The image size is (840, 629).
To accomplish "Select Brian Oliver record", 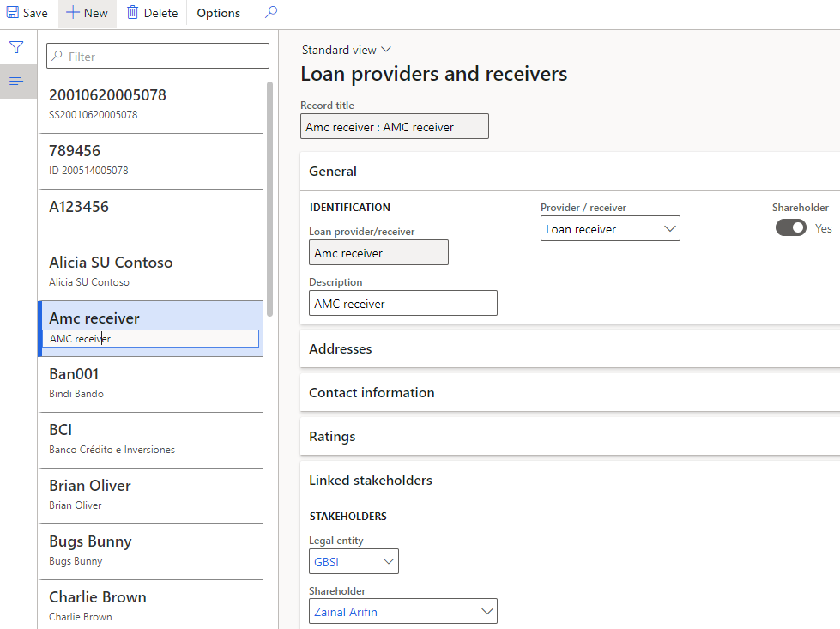I will 151,496.
